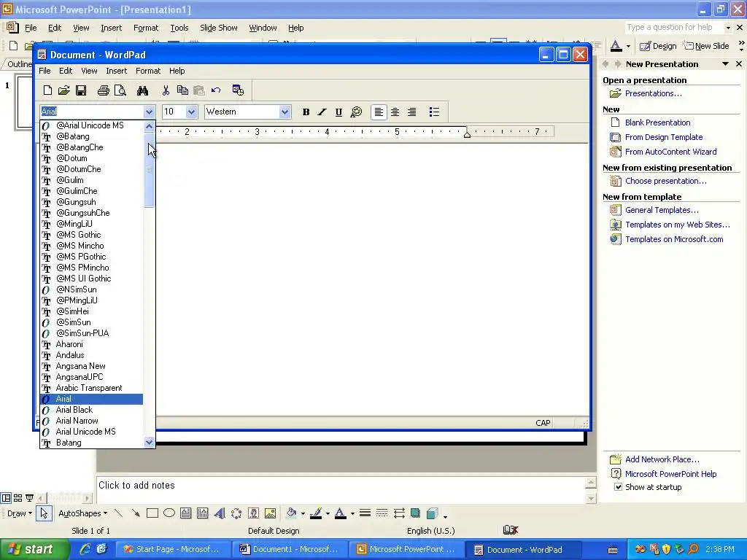This screenshot has width=747, height=560.
Task: Open WordPad Insert menu
Action: [116, 71]
